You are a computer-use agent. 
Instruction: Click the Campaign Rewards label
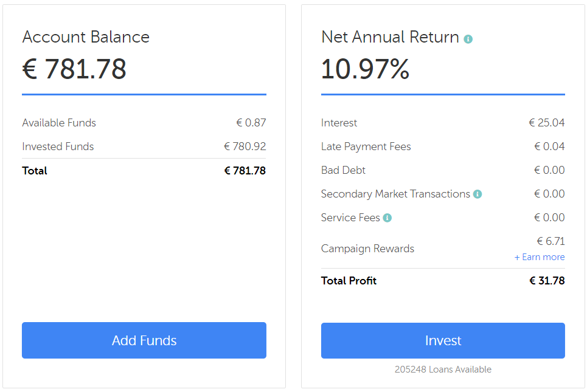click(367, 249)
